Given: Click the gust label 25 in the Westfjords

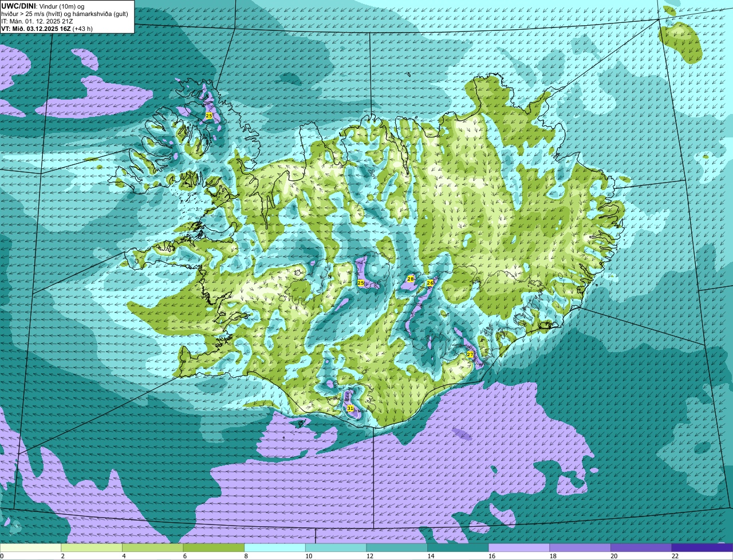Looking at the screenshot, I should (208, 116).
